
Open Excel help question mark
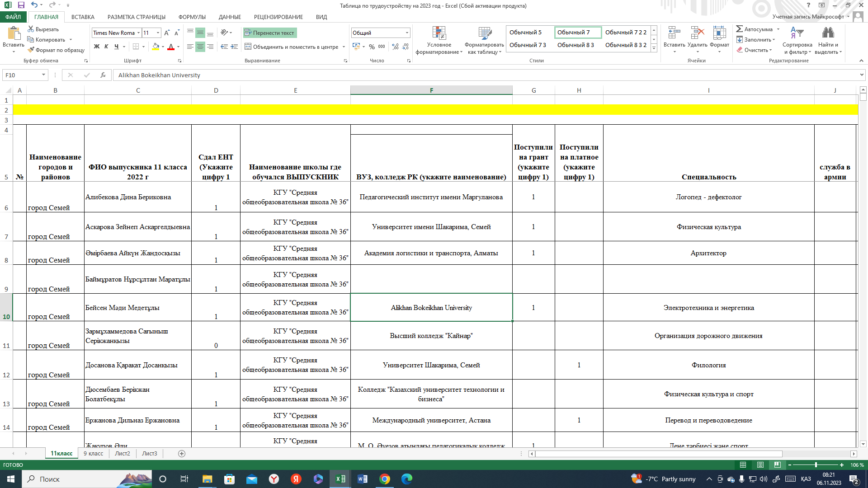click(x=809, y=5)
